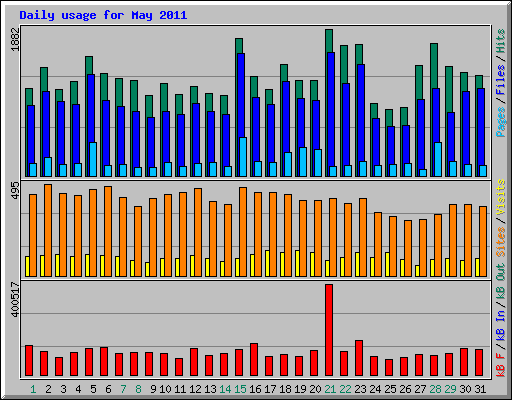This screenshot has height=400, width=512.
Task: Click day 23 on the x-axis
Action: 360,389
